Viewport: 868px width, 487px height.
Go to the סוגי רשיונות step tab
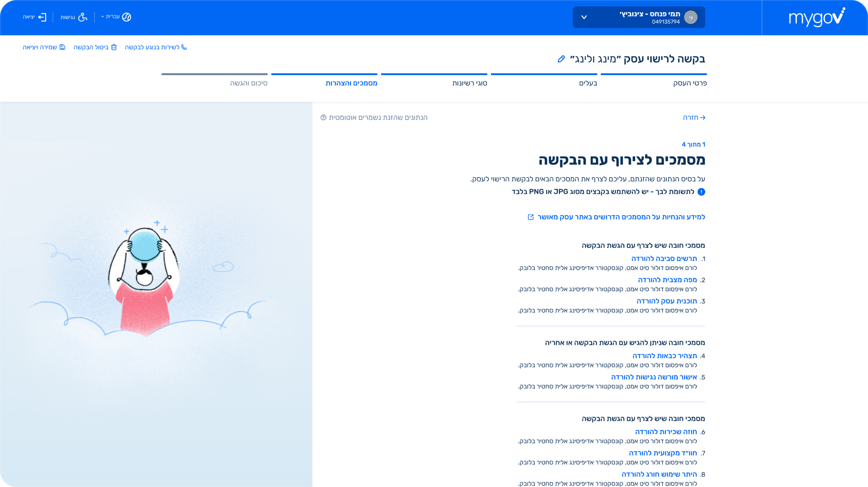tap(469, 83)
